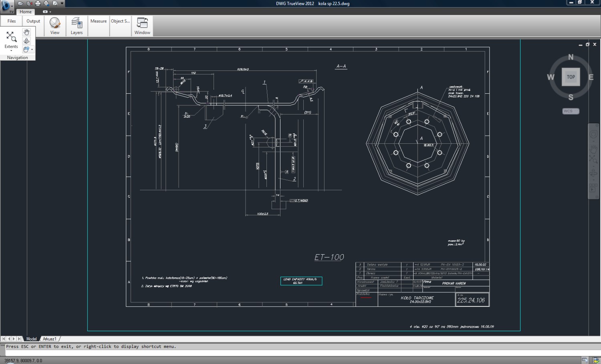Click PRONAR NAREW company text
Viewport: 601px width, 364px height.
(454, 284)
